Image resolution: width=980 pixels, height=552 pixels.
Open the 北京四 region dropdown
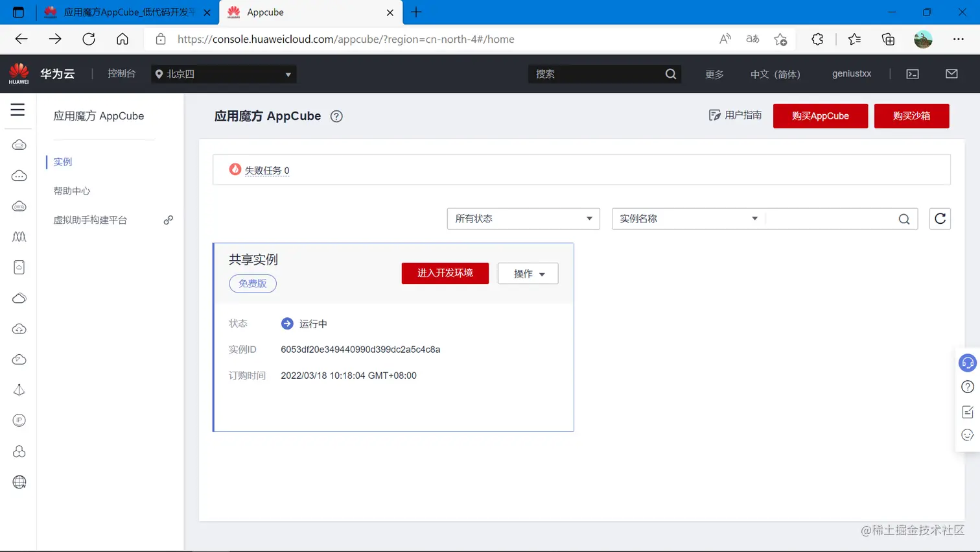click(224, 74)
